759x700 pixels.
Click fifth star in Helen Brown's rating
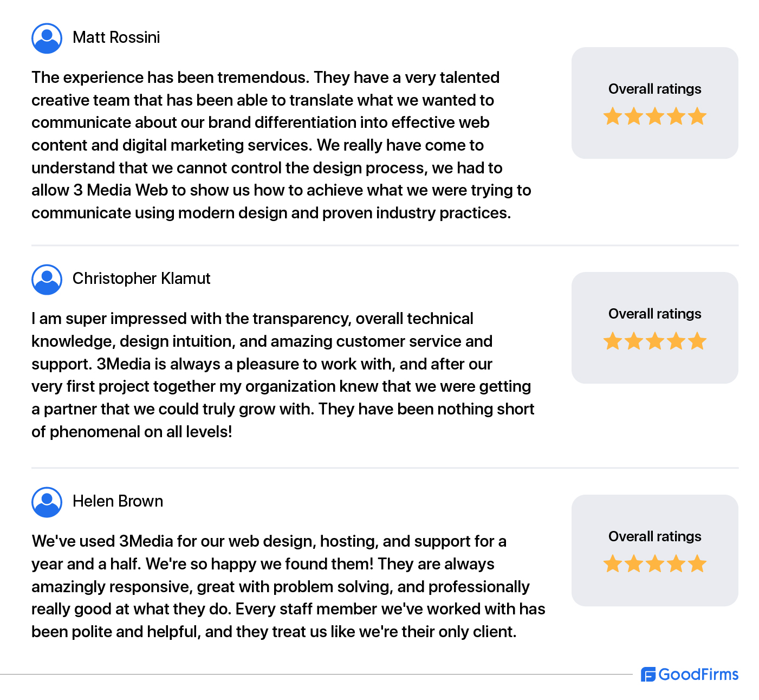click(697, 563)
